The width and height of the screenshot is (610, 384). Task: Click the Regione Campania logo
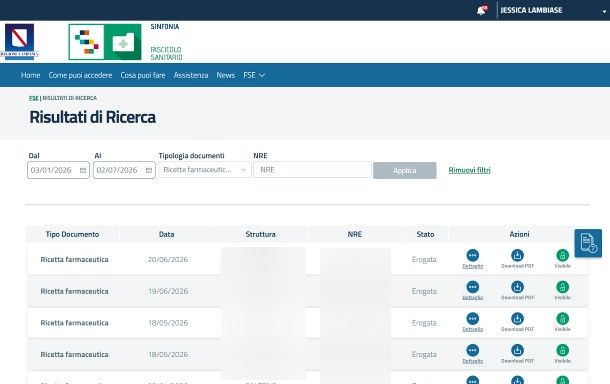point(19,42)
